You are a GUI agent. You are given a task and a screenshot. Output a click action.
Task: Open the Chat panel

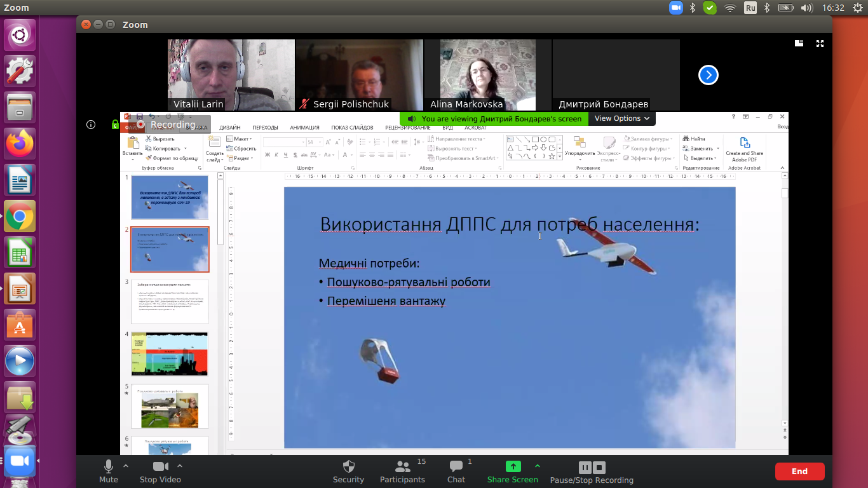456,471
